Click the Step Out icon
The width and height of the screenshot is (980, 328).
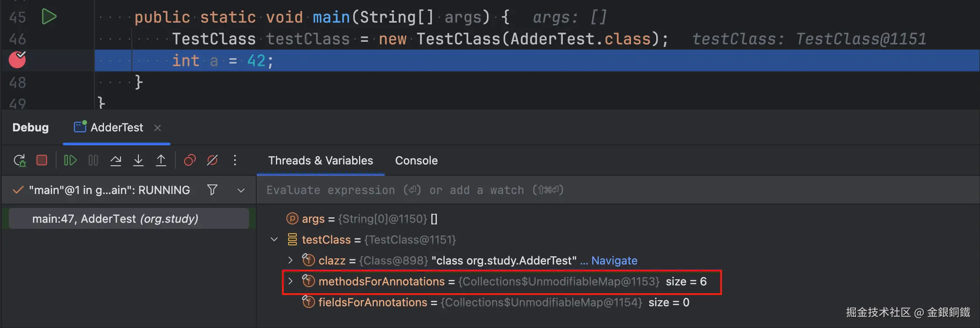[161, 161]
